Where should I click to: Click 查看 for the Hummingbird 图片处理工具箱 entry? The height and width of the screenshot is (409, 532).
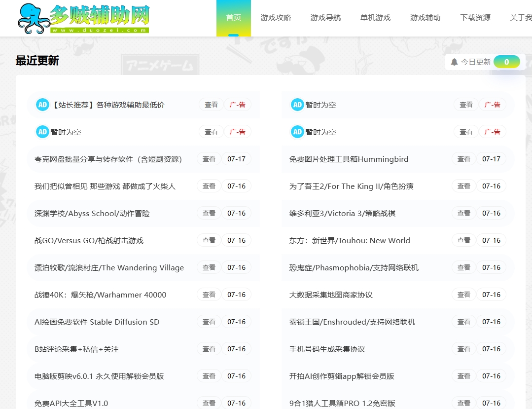463,159
